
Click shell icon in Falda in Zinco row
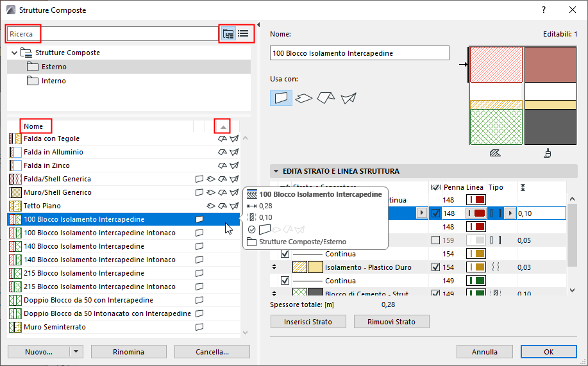point(234,165)
